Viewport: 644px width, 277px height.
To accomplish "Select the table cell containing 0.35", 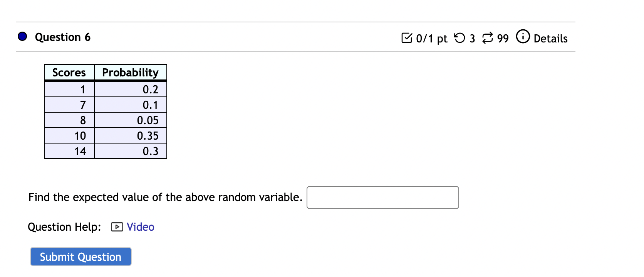I will 148,135.
